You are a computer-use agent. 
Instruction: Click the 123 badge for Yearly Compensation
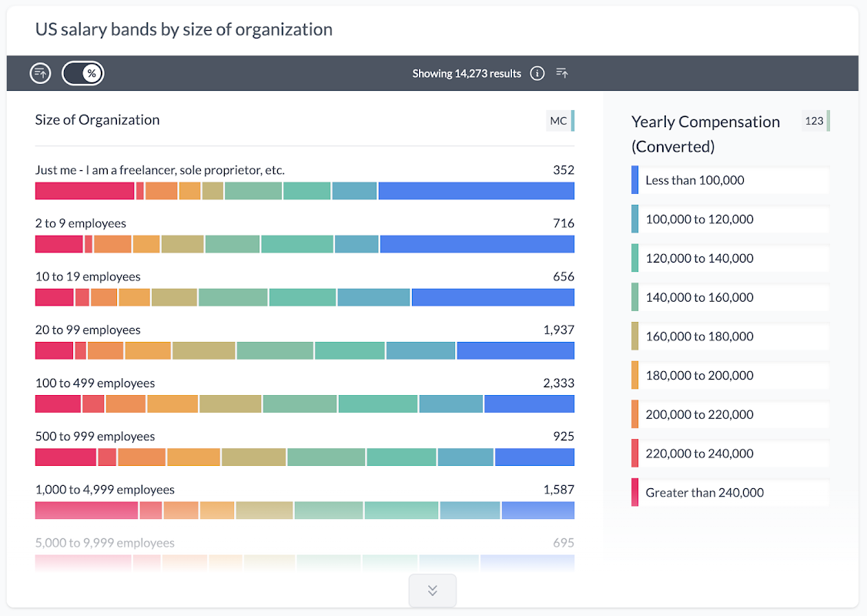(815, 121)
